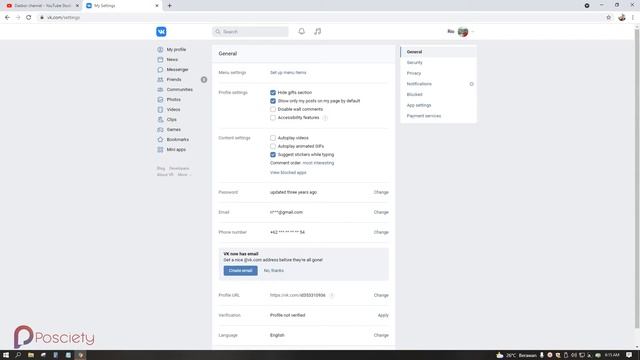The image size is (640, 360).
Task: Click the VK logo icon
Action: 161,31
